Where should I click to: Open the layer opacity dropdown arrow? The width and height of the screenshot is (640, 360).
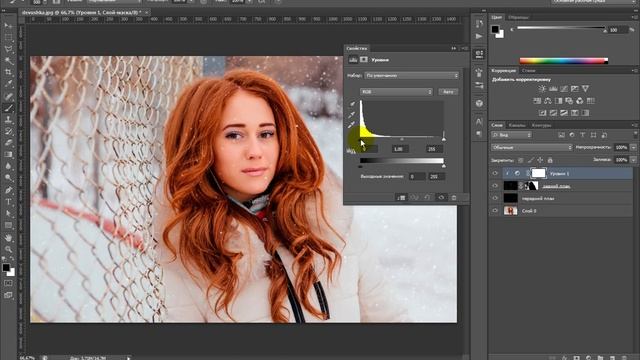point(633,147)
